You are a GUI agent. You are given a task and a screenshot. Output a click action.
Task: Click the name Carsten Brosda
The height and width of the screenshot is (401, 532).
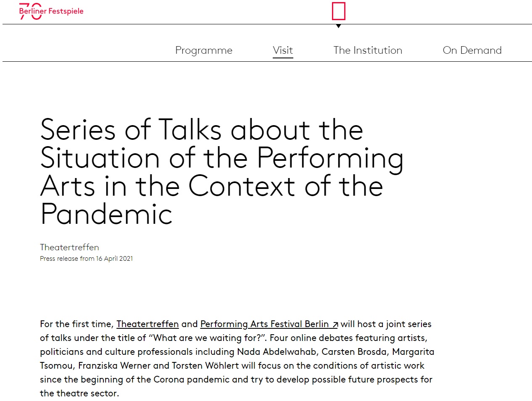pos(354,352)
